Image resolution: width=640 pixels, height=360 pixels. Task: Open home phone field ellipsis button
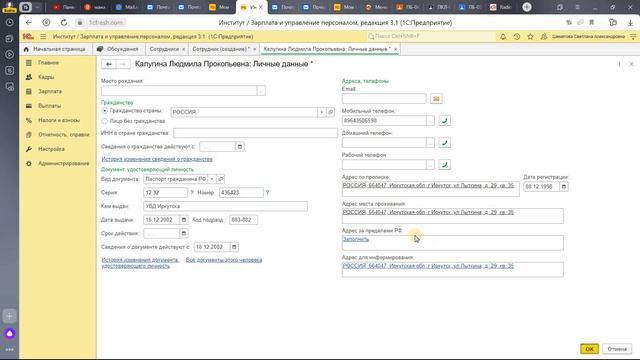[430, 143]
